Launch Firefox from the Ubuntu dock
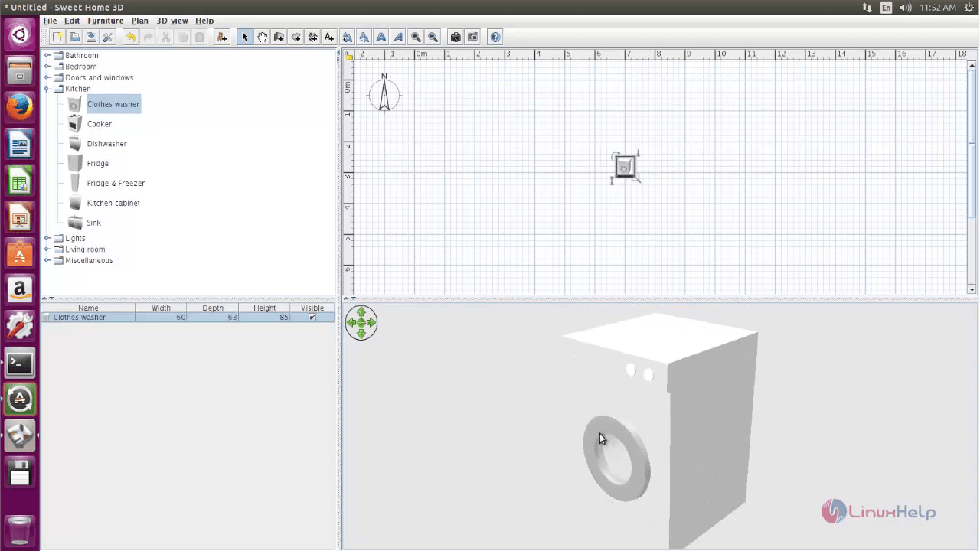This screenshot has width=980, height=551. coord(20,107)
